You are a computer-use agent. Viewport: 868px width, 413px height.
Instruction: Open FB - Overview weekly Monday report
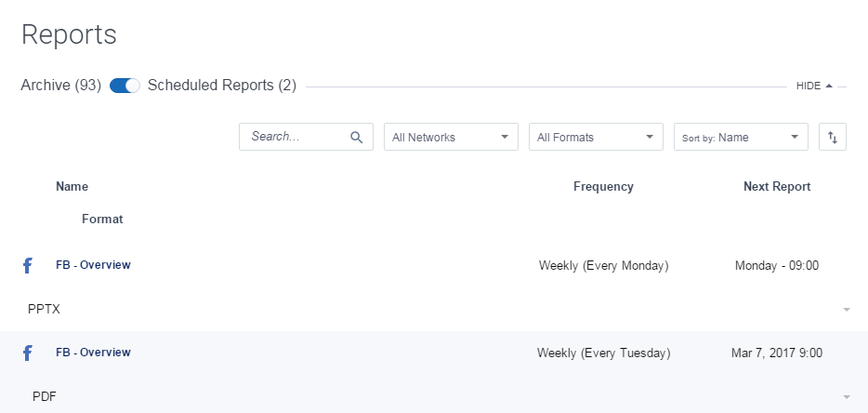(93, 265)
